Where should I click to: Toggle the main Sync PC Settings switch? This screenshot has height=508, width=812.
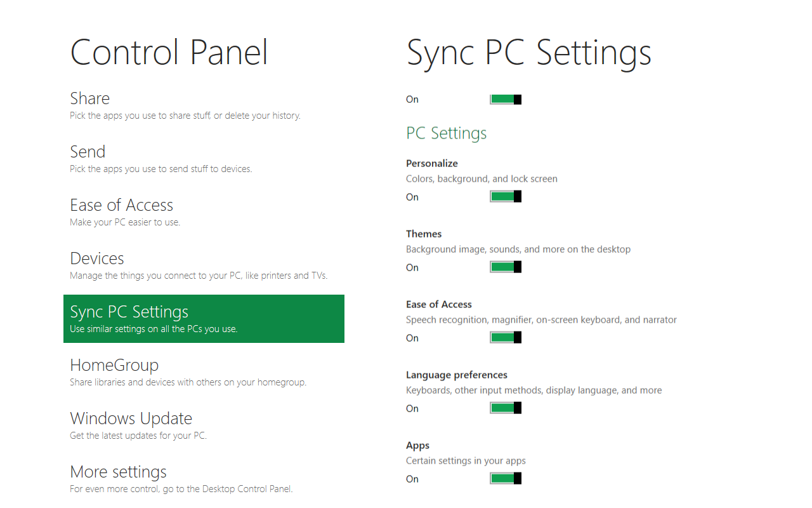click(x=506, y=100)
